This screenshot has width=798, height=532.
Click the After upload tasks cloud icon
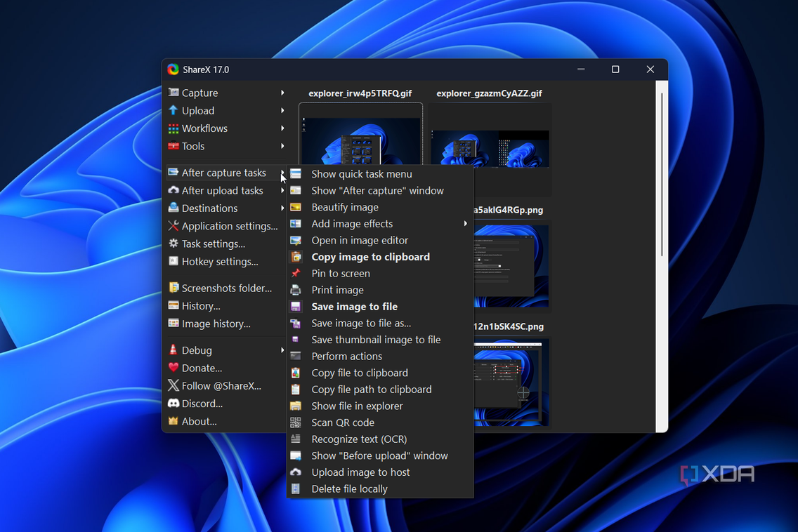(x=174, y=190)
